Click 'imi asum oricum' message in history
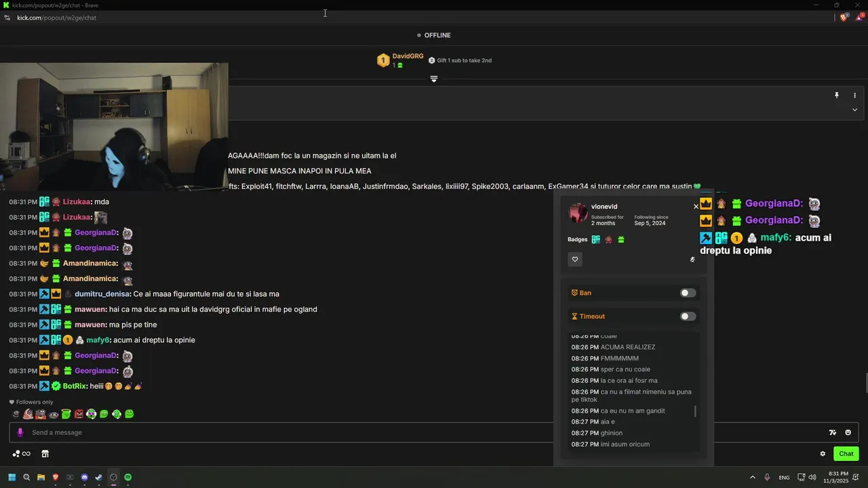This screenshot has width=868, height=488. tap(625, 445)
